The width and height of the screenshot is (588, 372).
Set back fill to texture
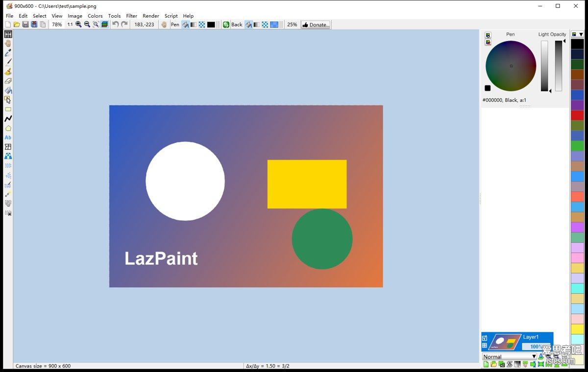(265, 24)
